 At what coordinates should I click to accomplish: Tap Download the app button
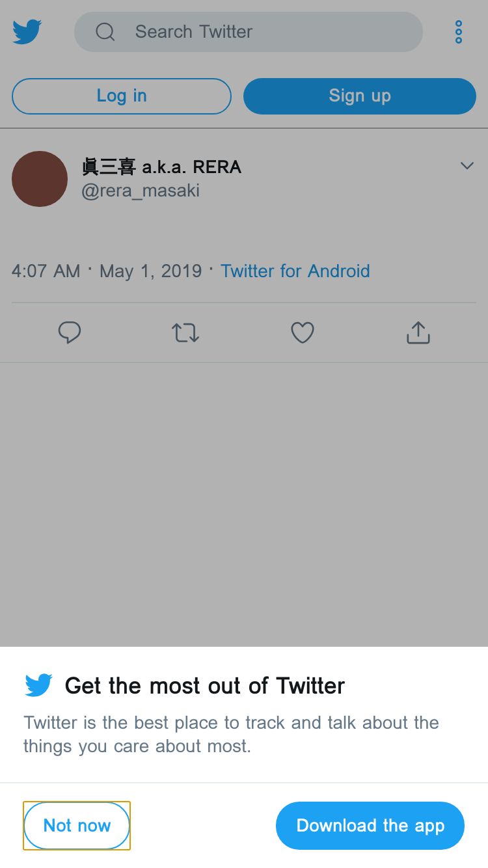tap(370, 825)
